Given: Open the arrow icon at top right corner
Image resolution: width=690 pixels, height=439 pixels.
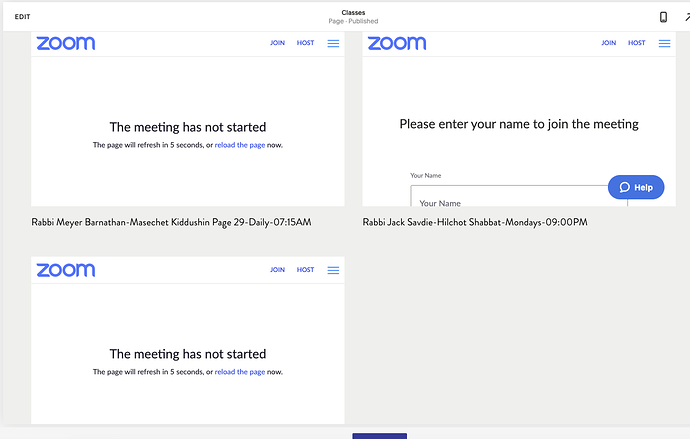Looking at the screenshot, I should (687, 17).
